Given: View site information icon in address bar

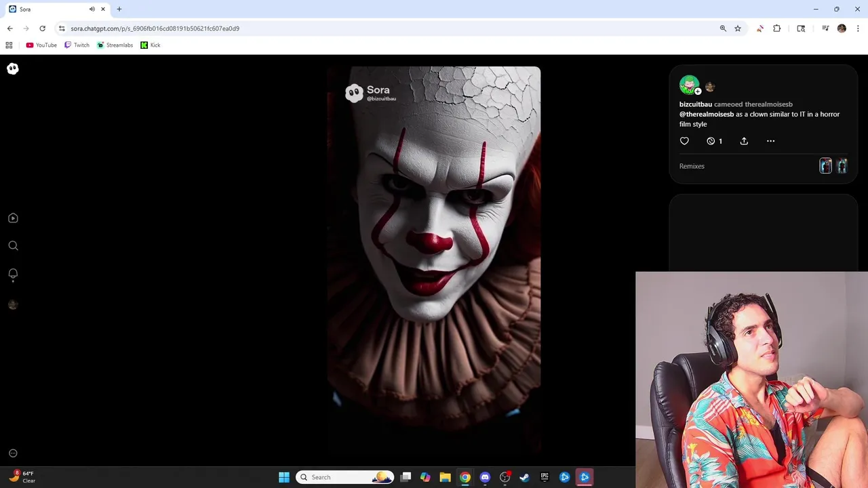Looking at the screenshot, I should coord(62,28).
